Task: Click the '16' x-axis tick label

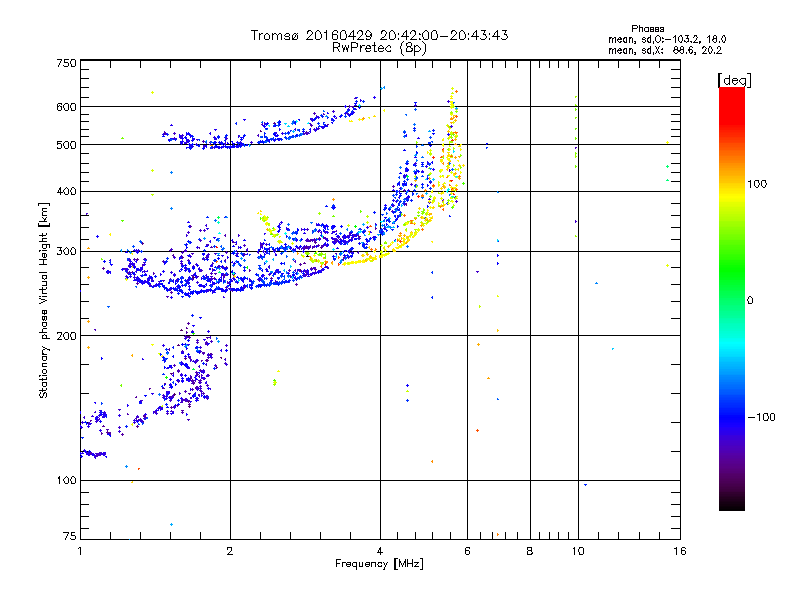Action: [680, 551]
